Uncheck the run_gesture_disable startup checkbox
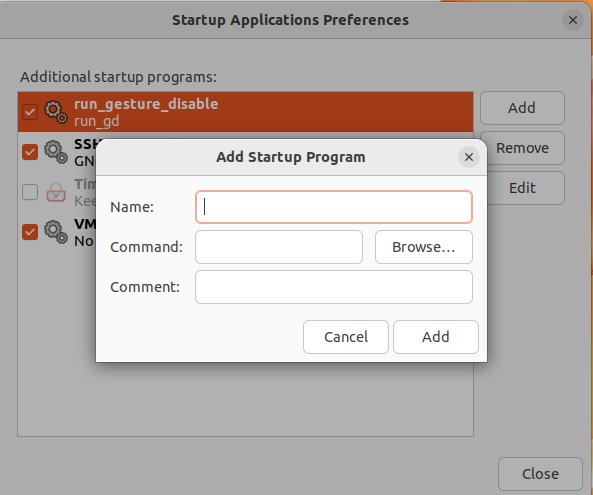Viewport: 593px width, 495px height. (30, 112)
